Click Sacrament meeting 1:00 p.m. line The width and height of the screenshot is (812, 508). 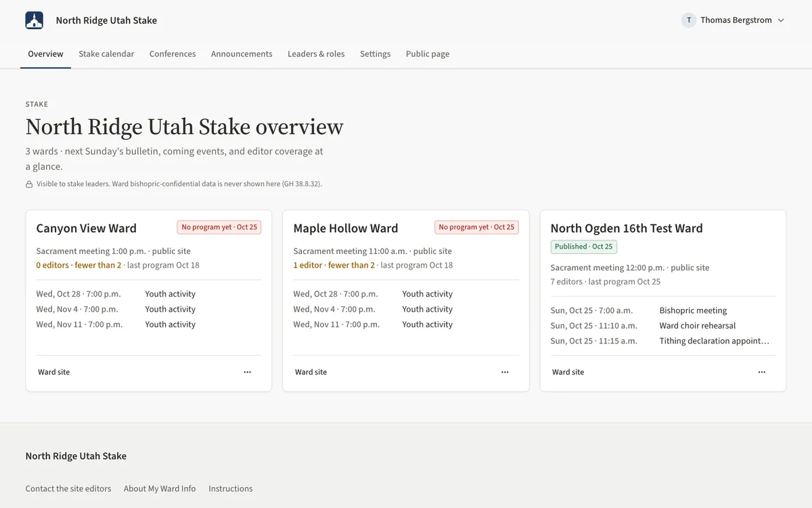click(x=114, y=251)
